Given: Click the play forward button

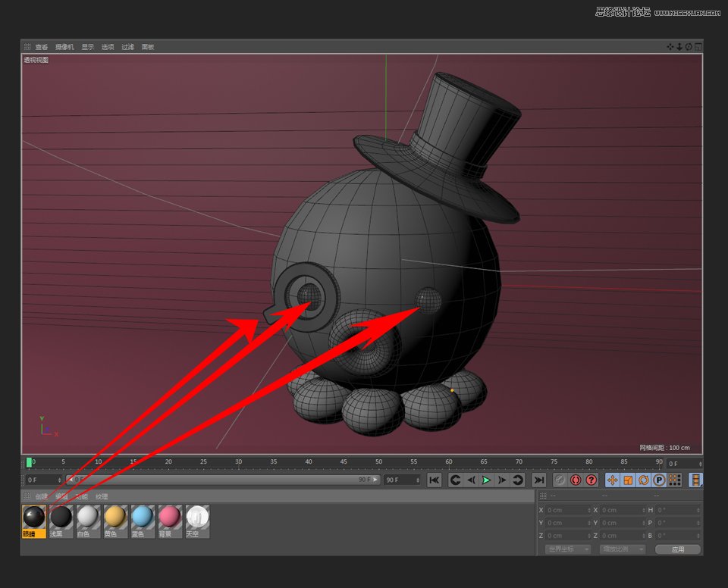Looking at the screenshot, I should (486, 480).
